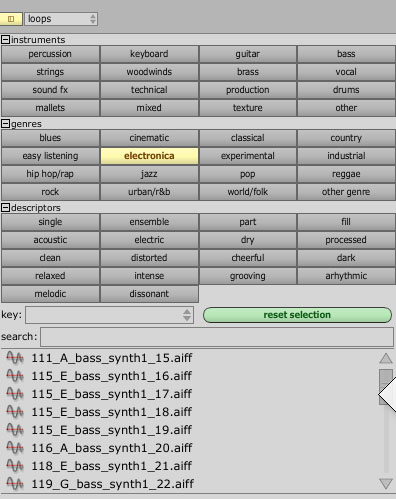Click the scroll down arrow in file list
The width and height of the screenshot is (396, 499).
[386, 484]
